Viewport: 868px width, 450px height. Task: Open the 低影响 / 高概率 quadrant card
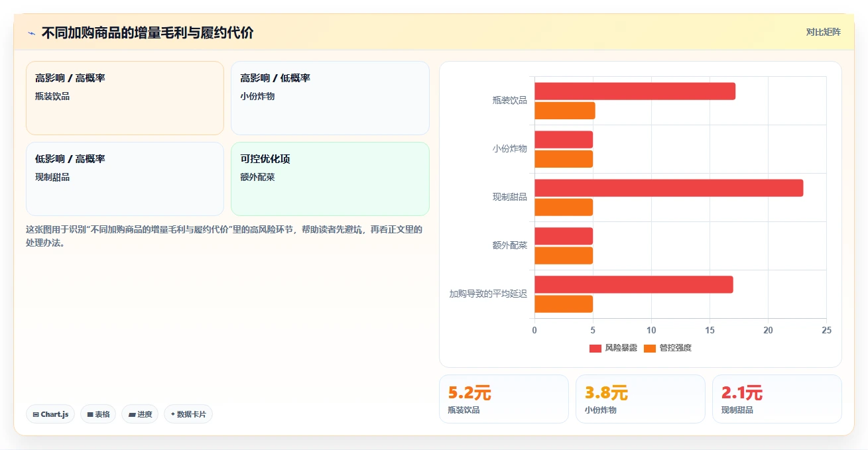(x=125, y=179)
